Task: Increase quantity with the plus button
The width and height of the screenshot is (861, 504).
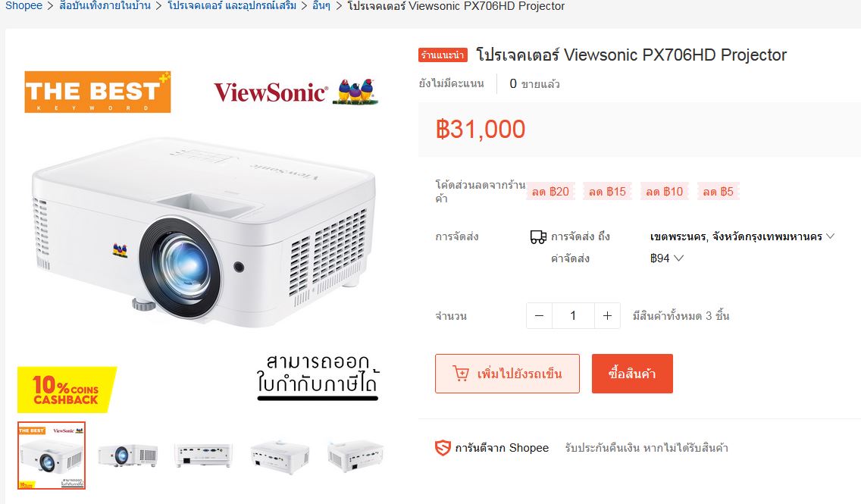Action: pyautogui.click(x=607, y=316)
